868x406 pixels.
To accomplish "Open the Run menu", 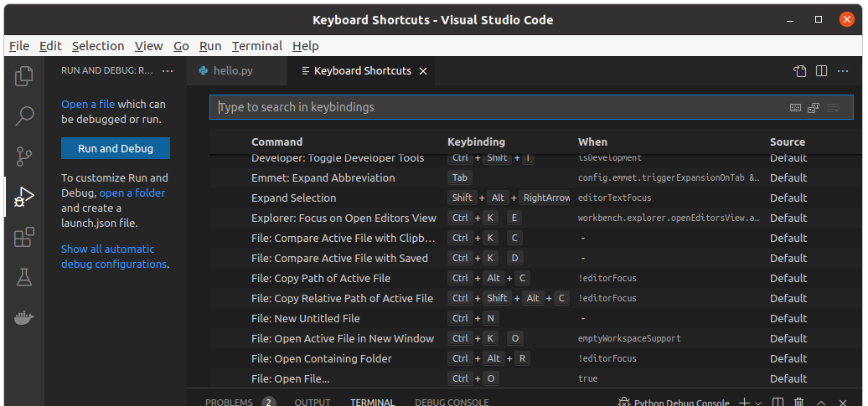I will [210, 46].
